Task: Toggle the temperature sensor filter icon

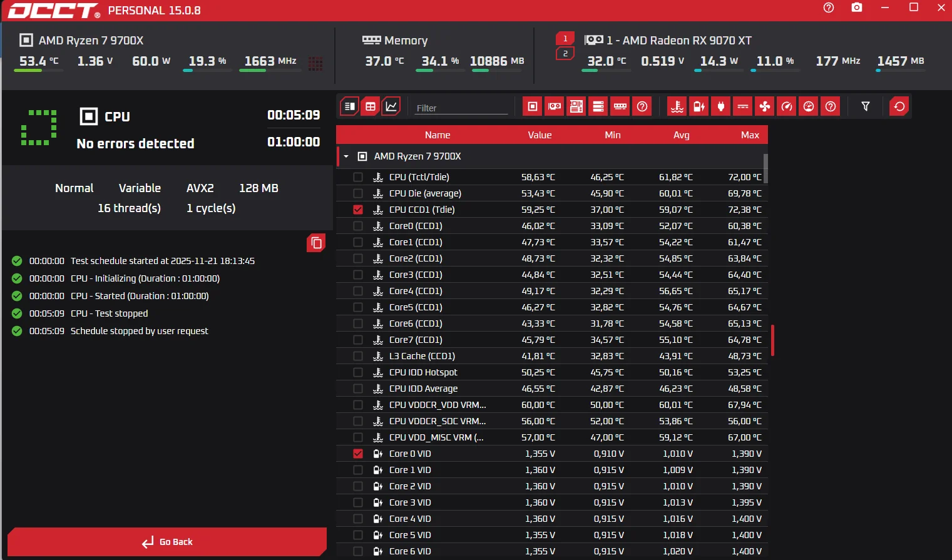Action: [677, 106]
